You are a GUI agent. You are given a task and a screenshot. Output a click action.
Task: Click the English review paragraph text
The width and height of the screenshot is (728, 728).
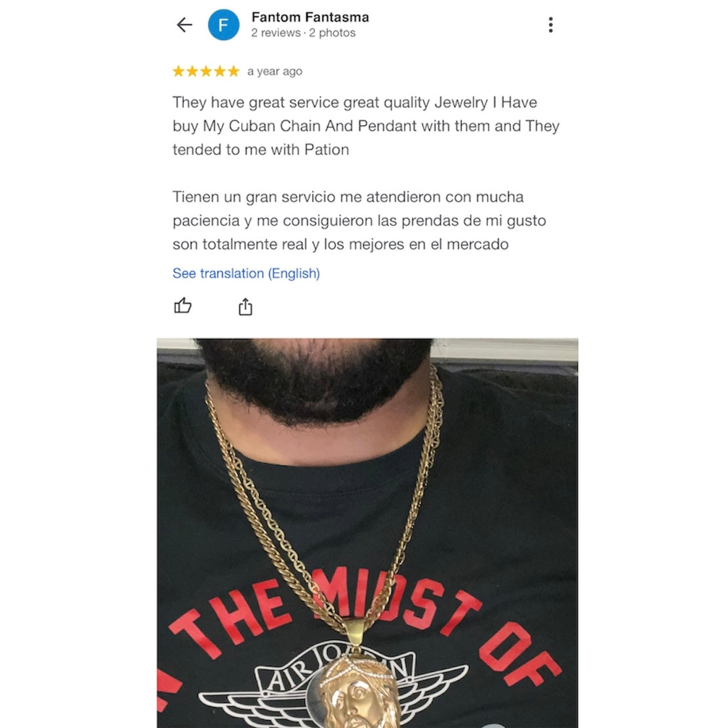[x=366, y=126]
